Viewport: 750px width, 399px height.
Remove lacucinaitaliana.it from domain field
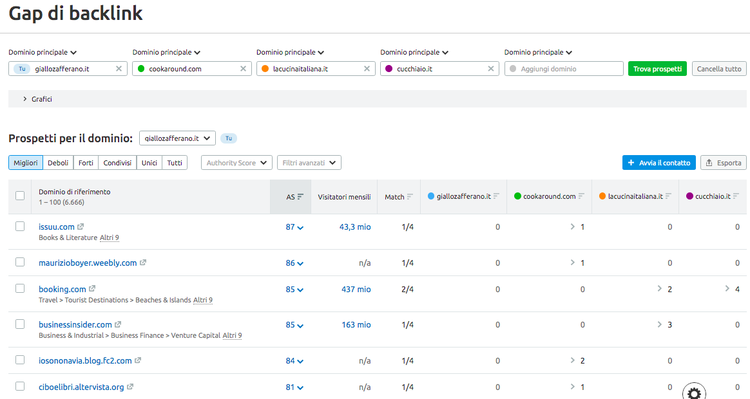pyautogui.click(x=367, y=69)
